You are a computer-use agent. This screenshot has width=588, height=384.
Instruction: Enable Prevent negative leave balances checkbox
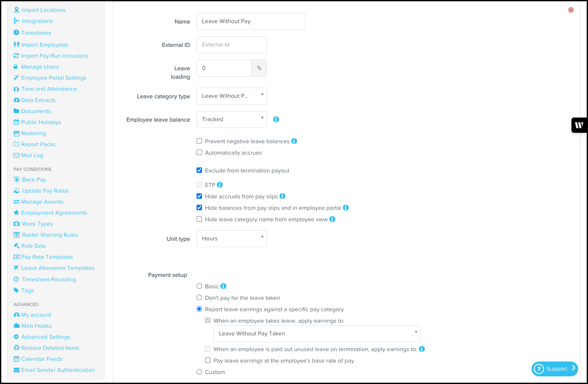point(199,141)
